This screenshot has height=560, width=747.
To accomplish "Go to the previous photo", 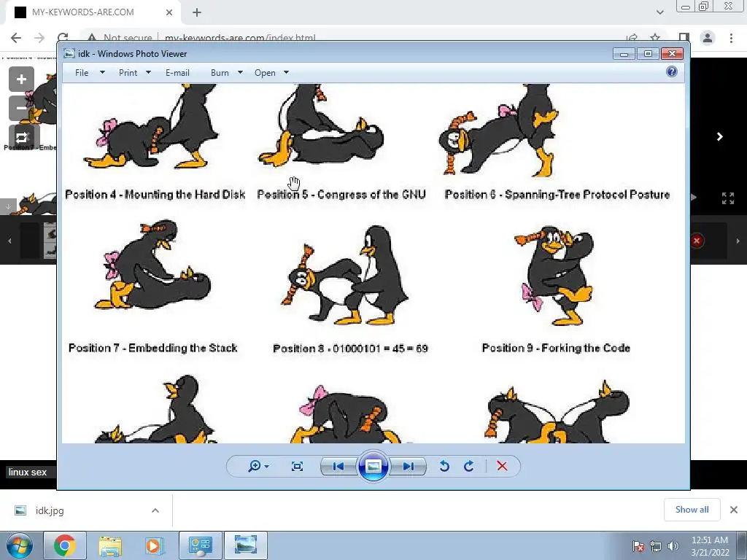I will pyautogui.click(x=338, y=466).
